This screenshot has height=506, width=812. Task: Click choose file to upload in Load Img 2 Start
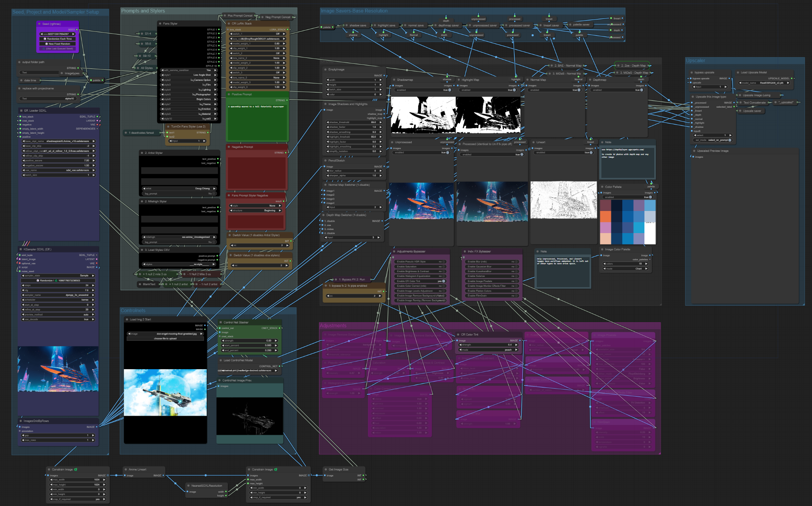click(x=165, y=338)
